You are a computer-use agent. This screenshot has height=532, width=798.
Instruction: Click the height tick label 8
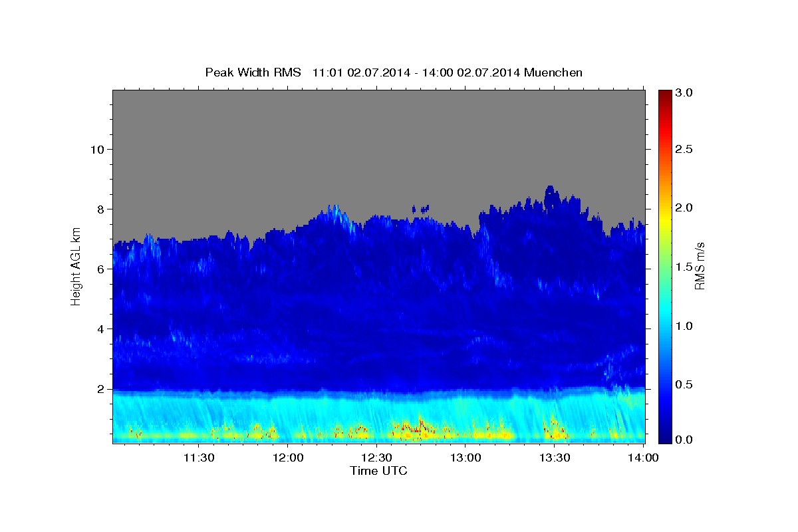(x=100, y=209)
